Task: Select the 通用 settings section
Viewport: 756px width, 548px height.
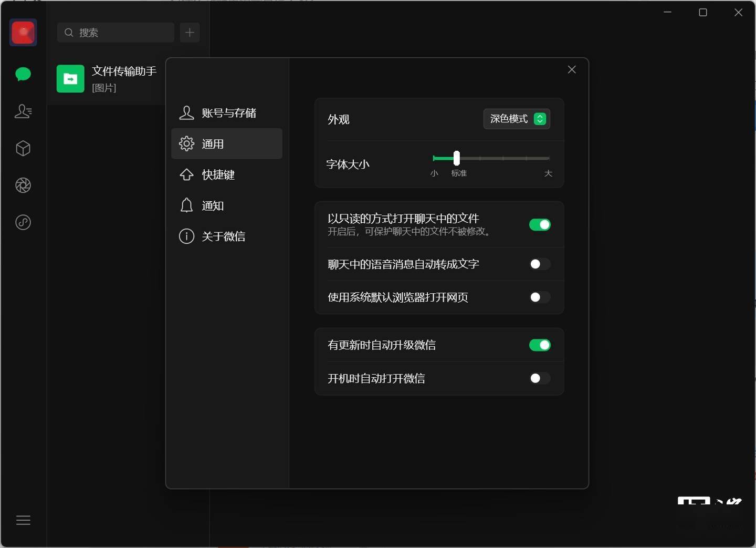Action: 227,143
